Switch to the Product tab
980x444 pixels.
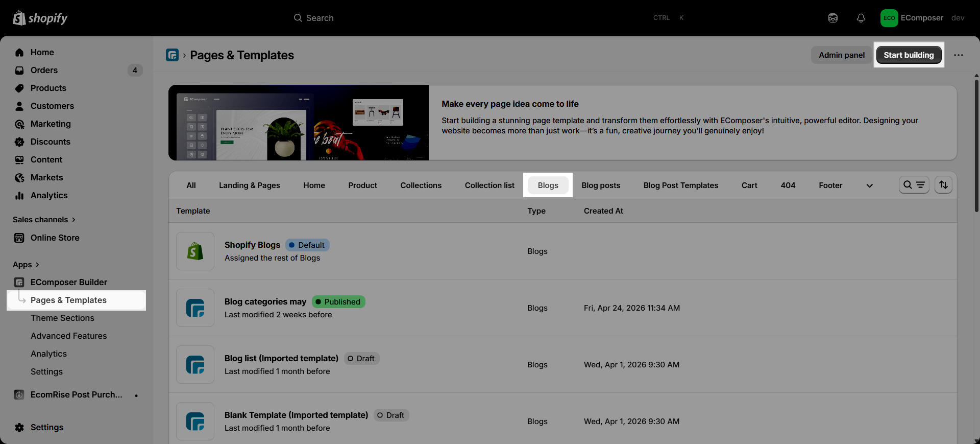(363, 185)
